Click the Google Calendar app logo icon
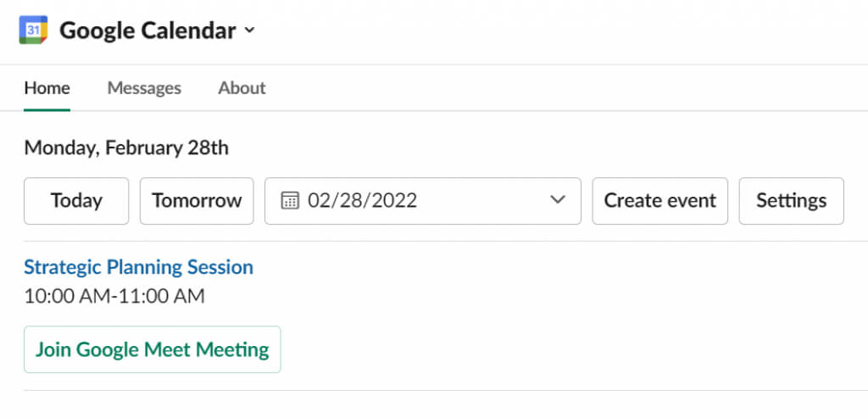Viewport: 868px width, 418px height. coord(33,31)
